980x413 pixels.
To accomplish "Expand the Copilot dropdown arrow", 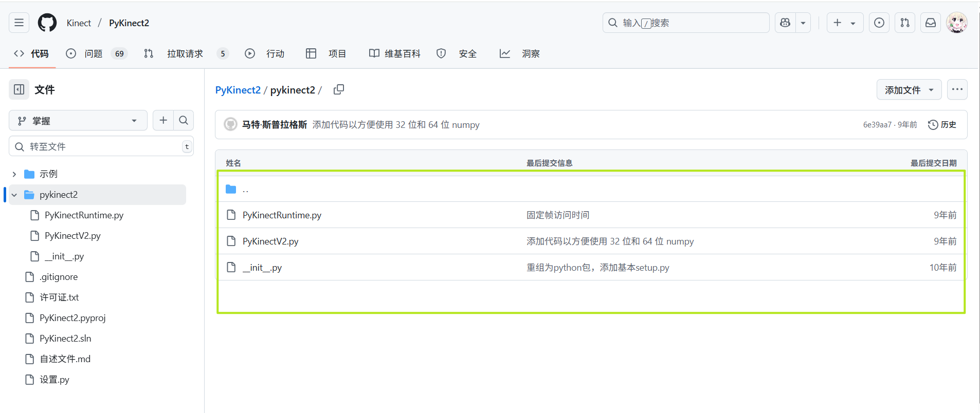I will click(803, 23).
